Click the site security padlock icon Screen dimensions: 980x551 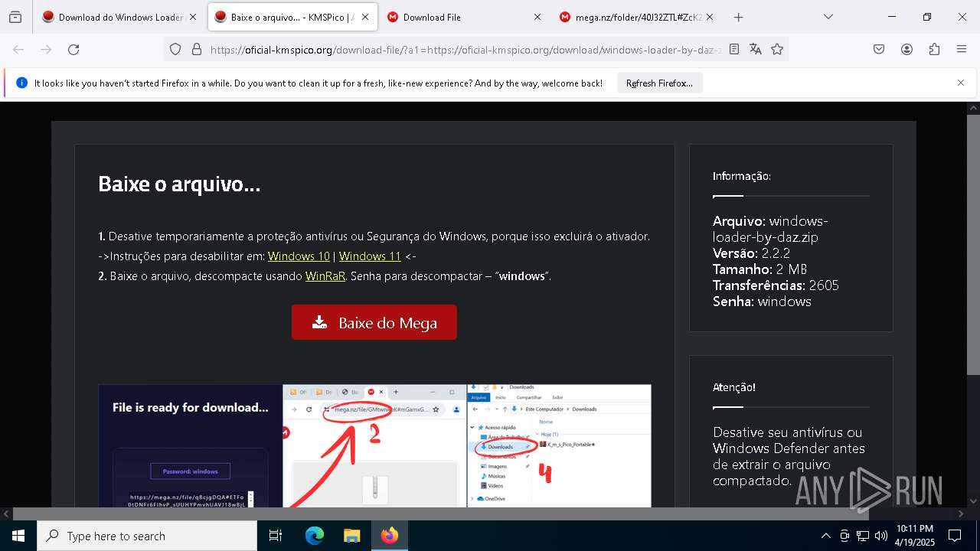(197, 49)
